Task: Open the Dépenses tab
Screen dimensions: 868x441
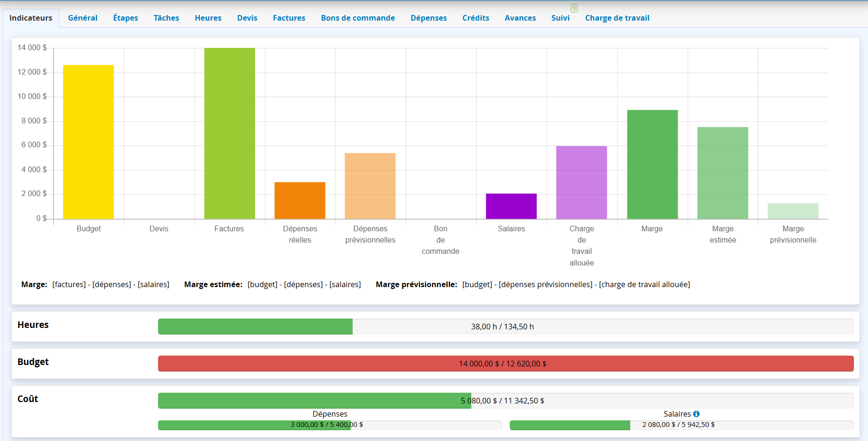Action: [429, 18]
